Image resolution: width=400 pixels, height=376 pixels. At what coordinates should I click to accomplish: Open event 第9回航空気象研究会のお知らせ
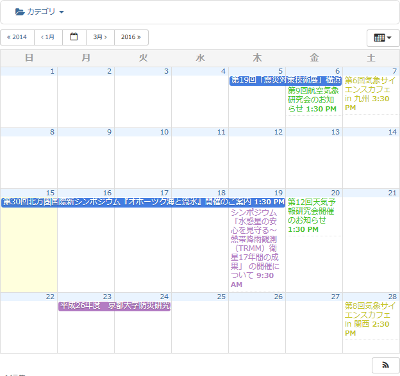(x=313, y=100)
